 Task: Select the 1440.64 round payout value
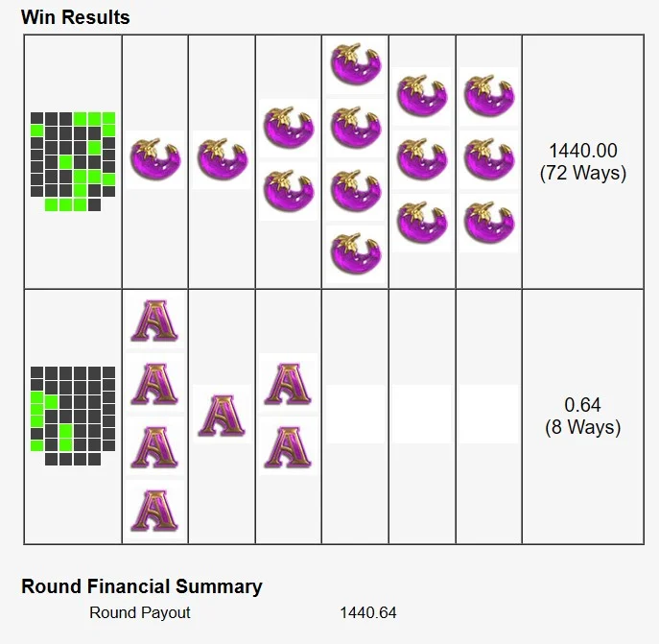coord(368,612)
